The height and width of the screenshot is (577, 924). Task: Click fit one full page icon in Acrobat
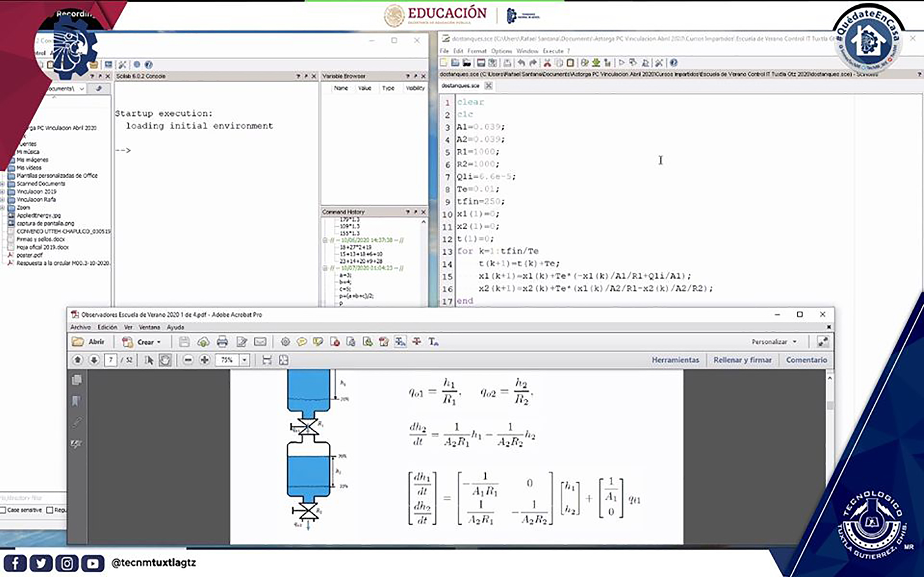284,360
